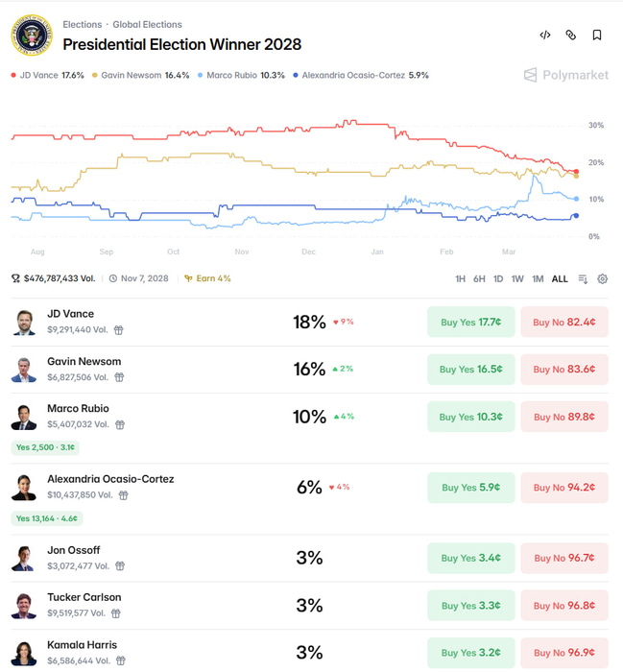Click the red JD Vance legend dot
The image size is (623, 672).
pos(13,75)
